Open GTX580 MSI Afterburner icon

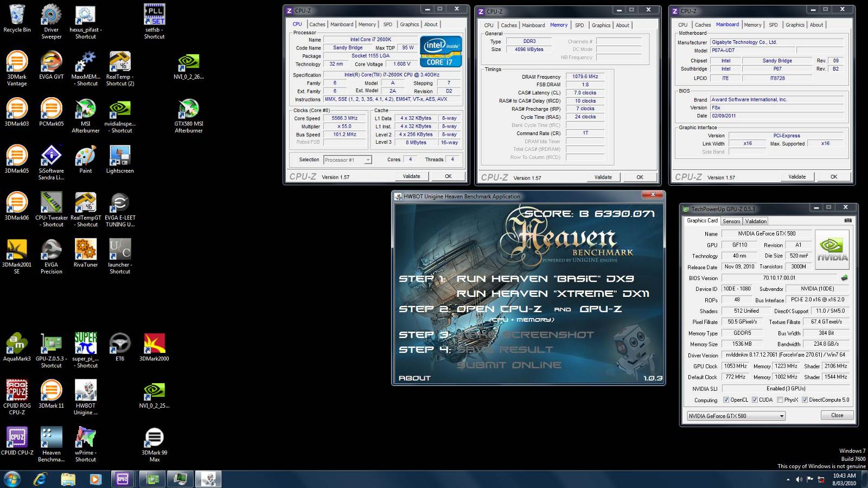tap(188, 116)
